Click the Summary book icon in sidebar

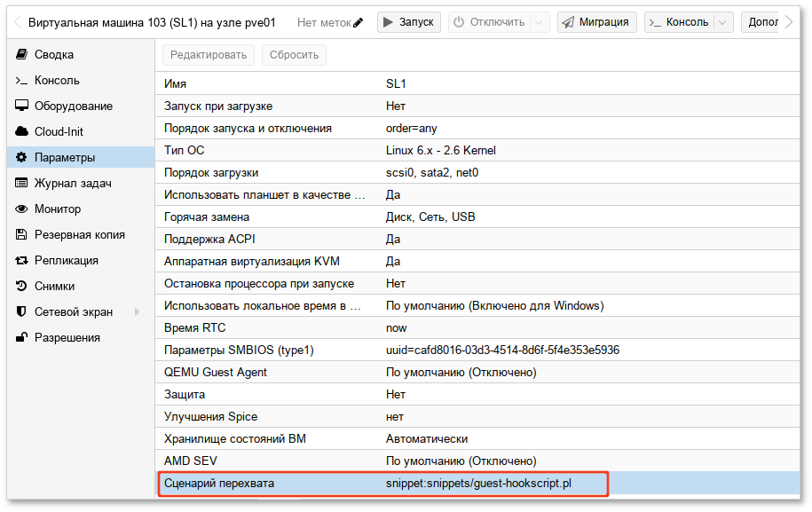(22, 55)
